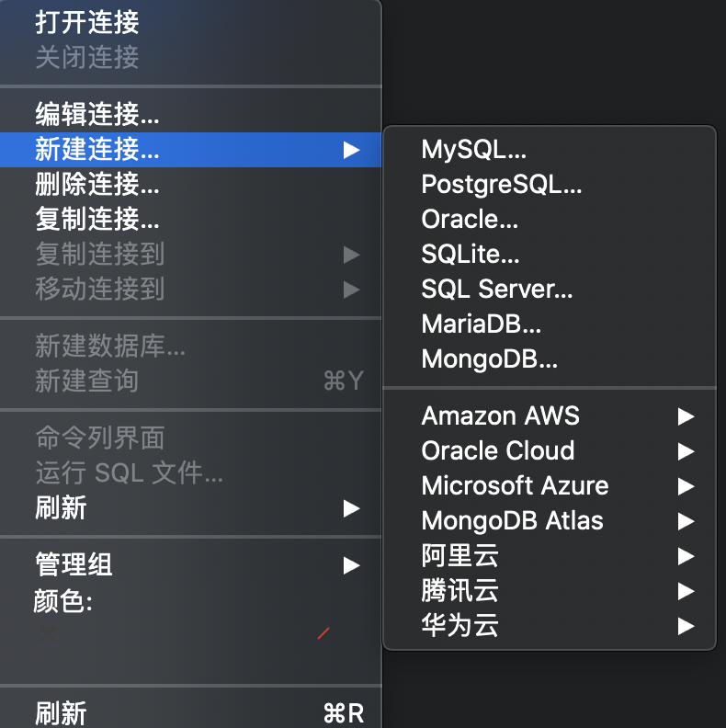Pick the red slash color option
The image size is (726, 728).
click(x=323, y=633)
